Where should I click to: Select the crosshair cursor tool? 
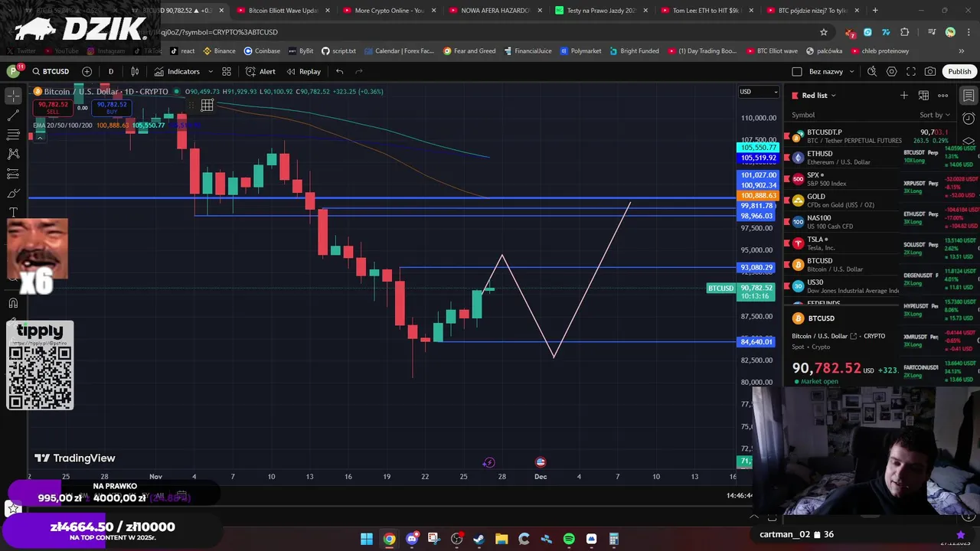13,96
